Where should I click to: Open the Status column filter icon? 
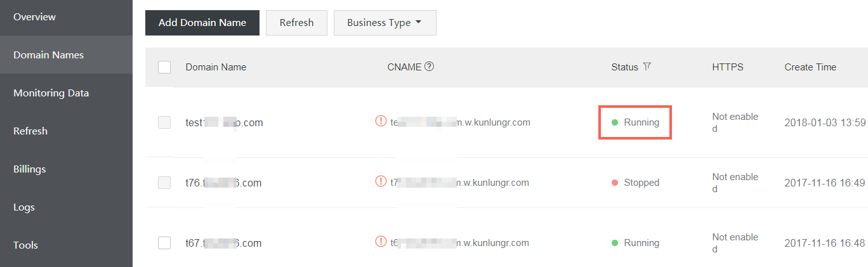647,67
